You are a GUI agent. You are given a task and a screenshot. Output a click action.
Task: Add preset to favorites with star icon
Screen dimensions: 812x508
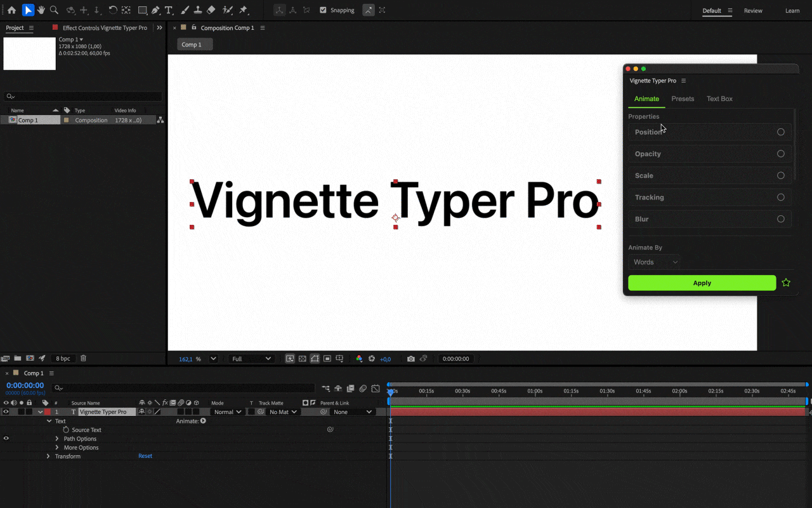[x=786, y=283]
